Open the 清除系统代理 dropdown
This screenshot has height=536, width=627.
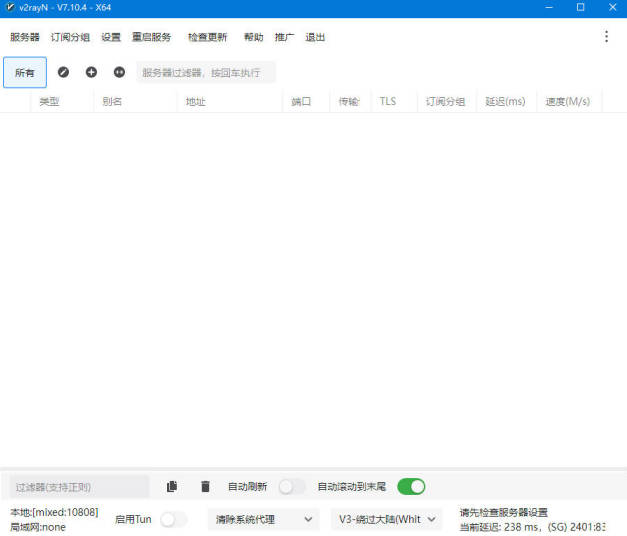263,519
